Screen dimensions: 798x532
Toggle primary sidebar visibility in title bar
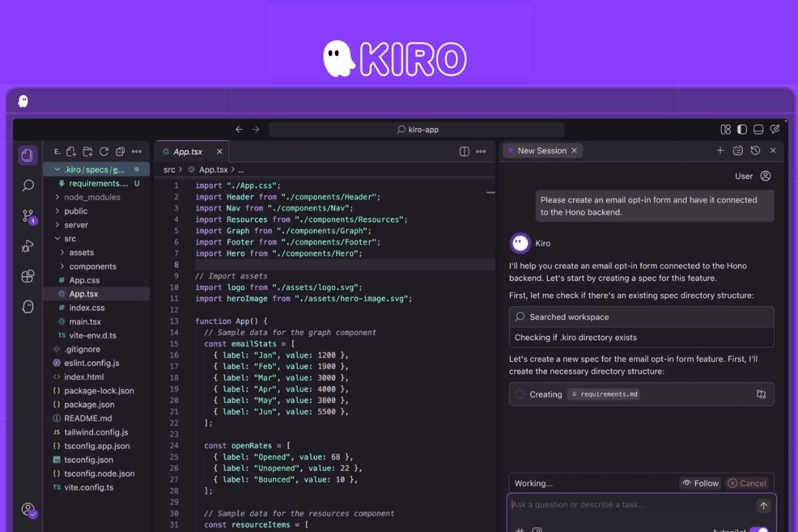click(x=742, y=130)
